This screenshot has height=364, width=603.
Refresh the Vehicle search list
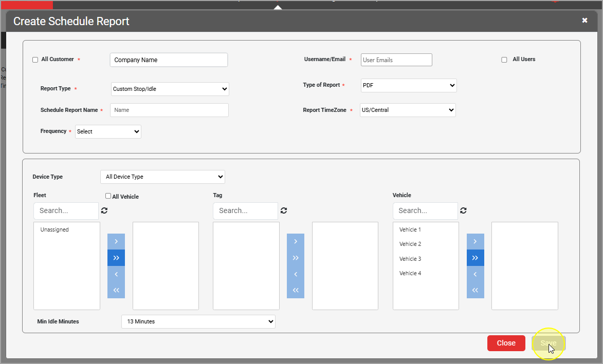(463, 210)
